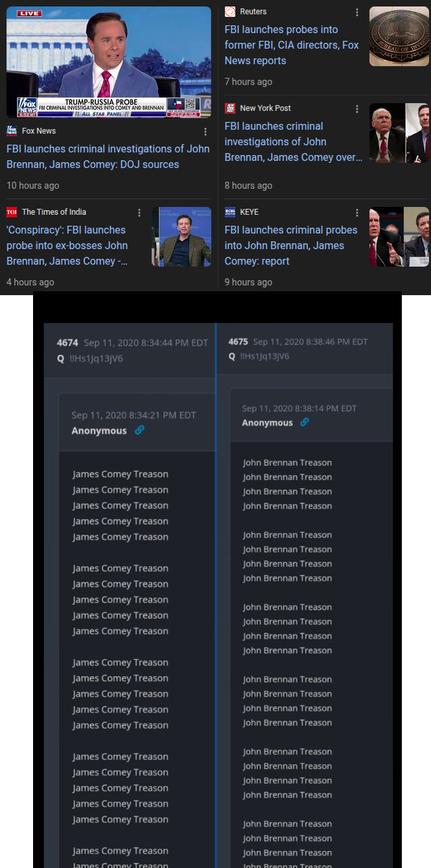Click the '8 hours ago' timestamp
The image size is (431, 868).
[x=248, y=186]
